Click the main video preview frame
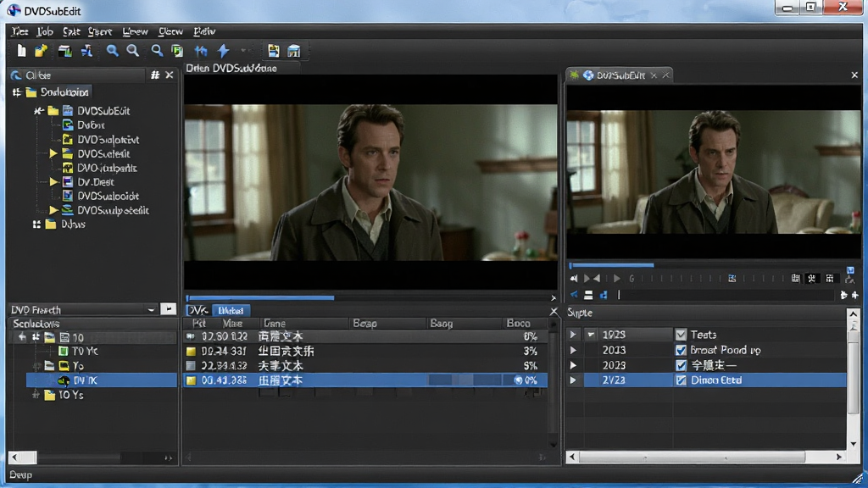Viewport: 868px width, 488px height. point(371,182)
